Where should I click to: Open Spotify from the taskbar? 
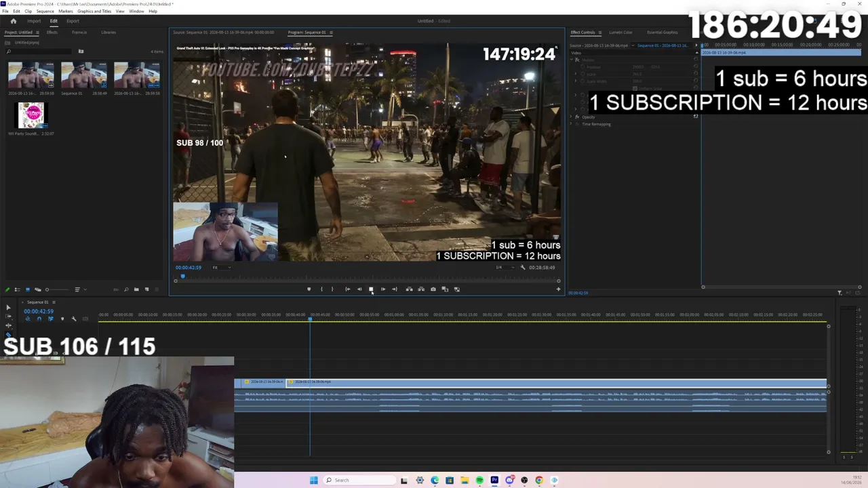pos(479,481)
